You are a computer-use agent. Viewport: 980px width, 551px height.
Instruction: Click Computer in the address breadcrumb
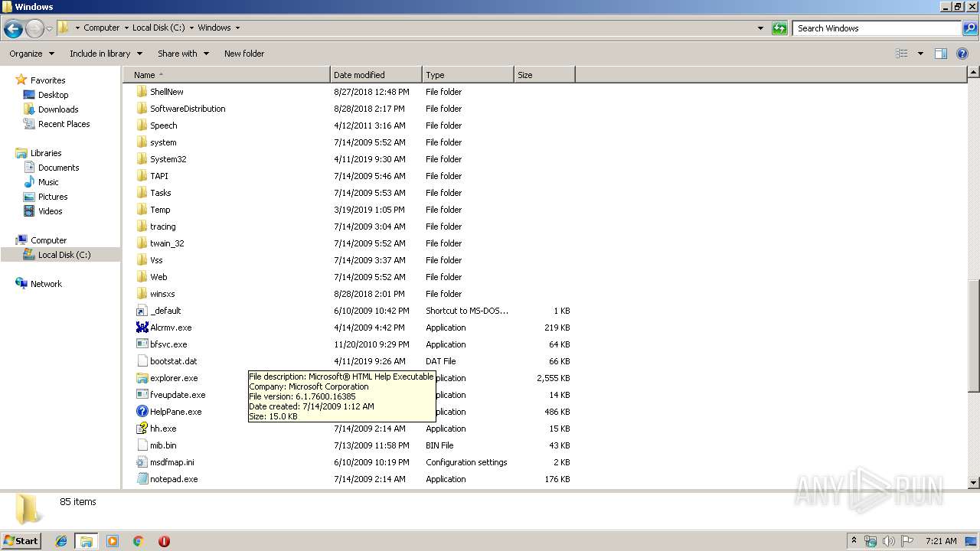coord(102,28)
